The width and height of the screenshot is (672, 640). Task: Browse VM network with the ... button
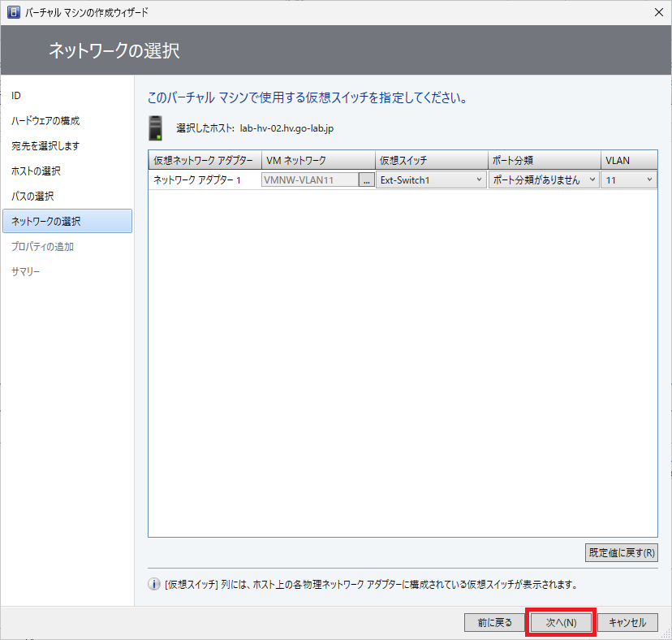tap(366, 179)
